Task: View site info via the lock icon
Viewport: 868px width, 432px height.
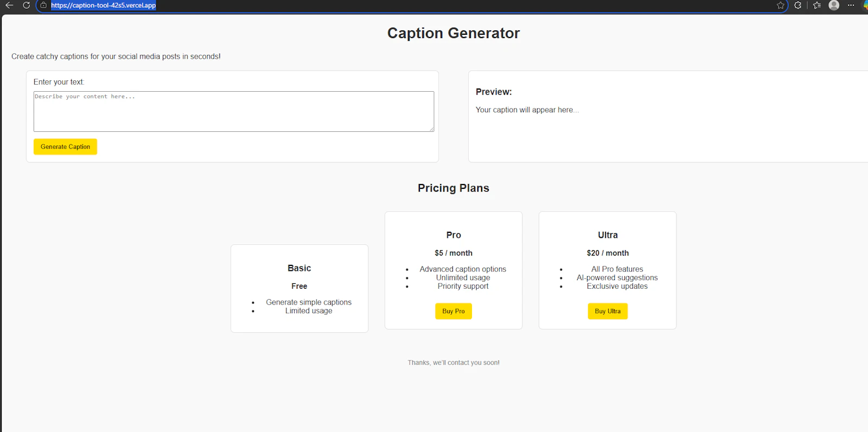Action: [x=43, y=5]
